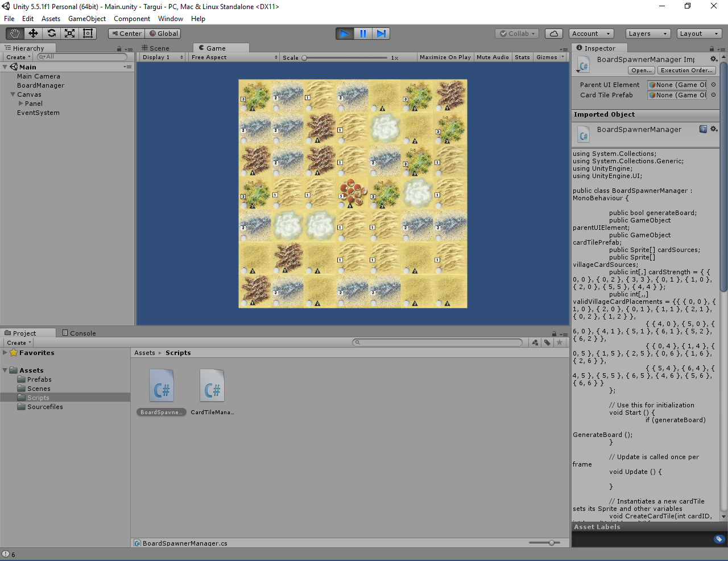
Task: Toggle Gizmos in game view
Action: tap(547, 57)
